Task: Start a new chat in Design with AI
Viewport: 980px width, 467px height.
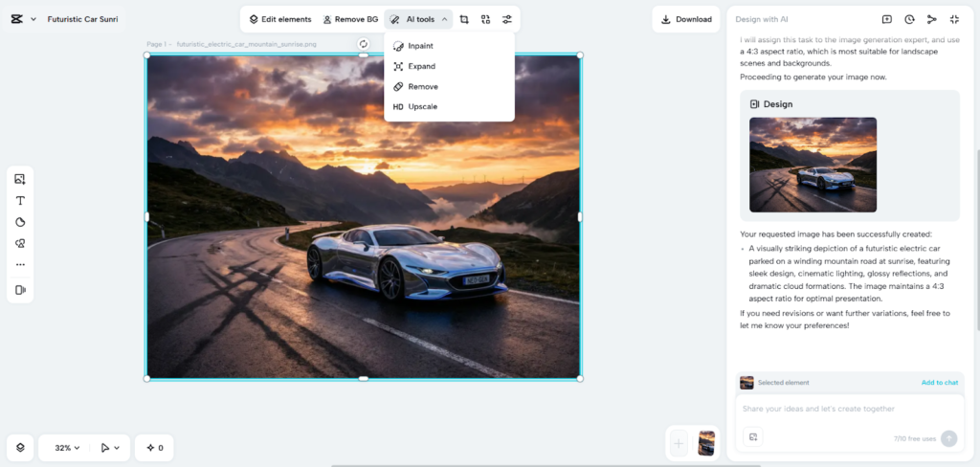Action: 887,19
